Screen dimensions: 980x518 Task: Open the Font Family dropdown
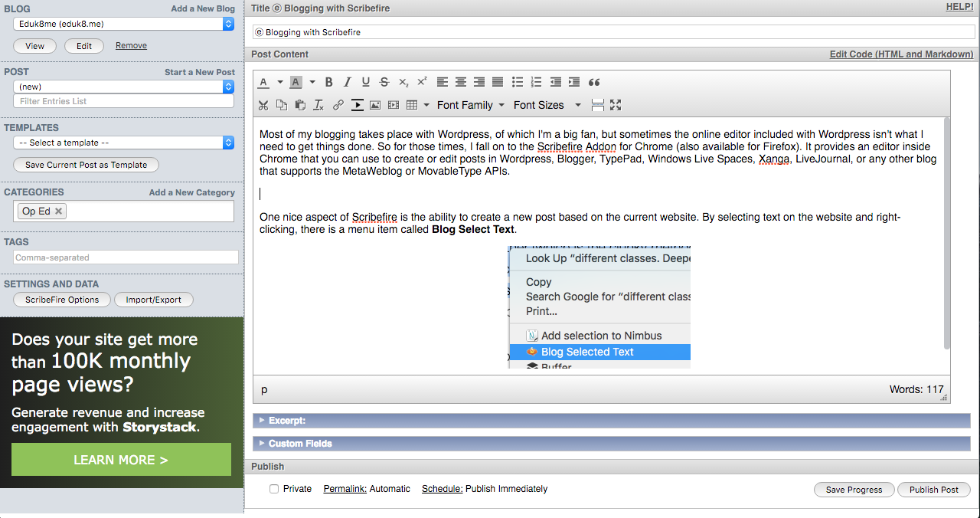point(471,105)
